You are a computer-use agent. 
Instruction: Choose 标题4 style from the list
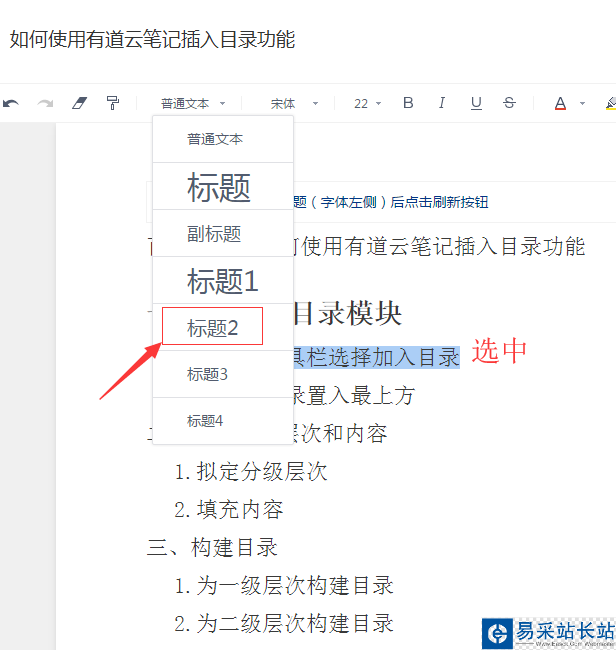pos(223,421)
